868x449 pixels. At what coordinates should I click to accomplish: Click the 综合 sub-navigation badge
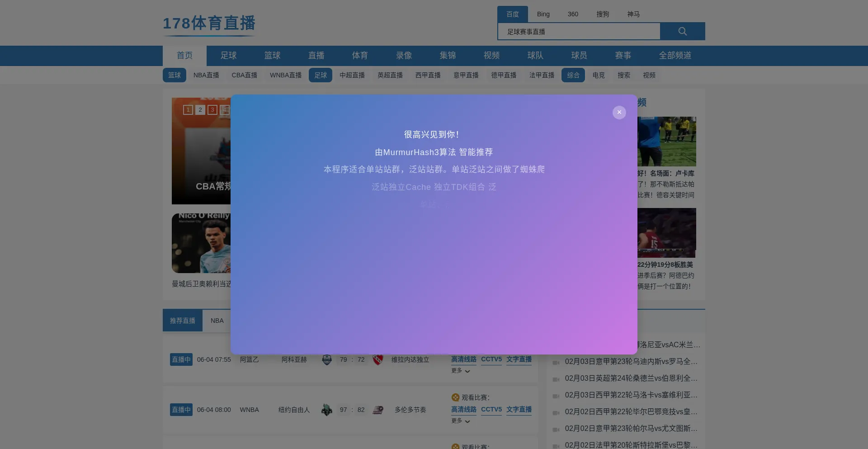pos(573,75)
